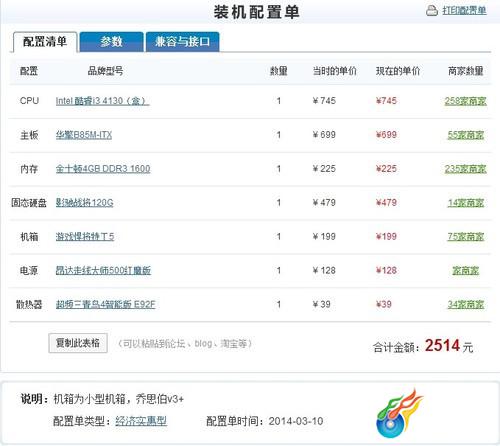Open the 打印配置单 print link
The width and height of the screenshot is (500, 446).
pos(464,10)
